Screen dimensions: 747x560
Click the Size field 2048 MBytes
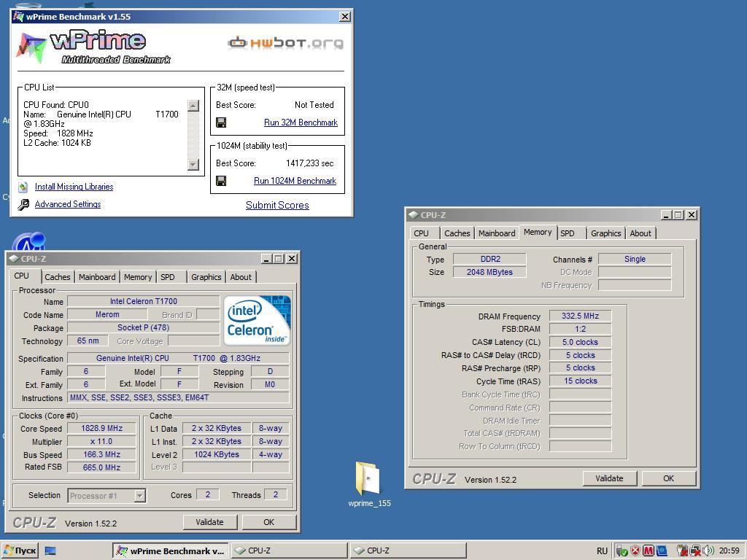pos(489,272)
